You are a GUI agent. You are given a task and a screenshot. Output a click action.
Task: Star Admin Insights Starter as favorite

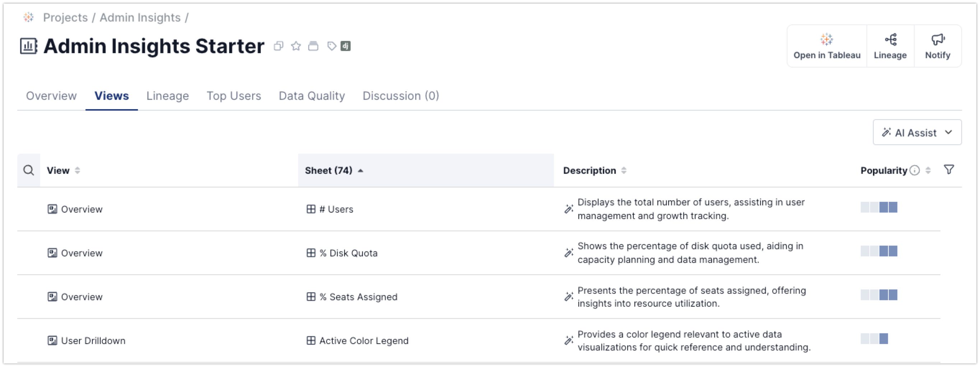[x=296, y=46]
